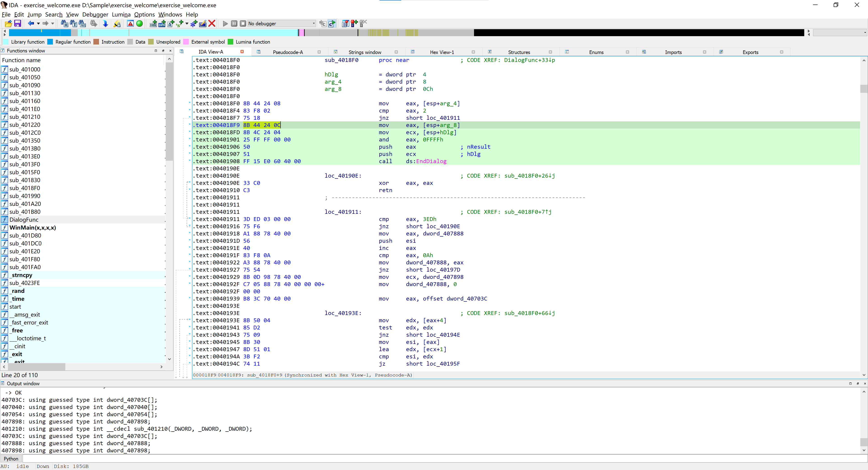Click the blue star with plus icon
The width and height of the screenshot is (868, 470).
tap(194, 23)
